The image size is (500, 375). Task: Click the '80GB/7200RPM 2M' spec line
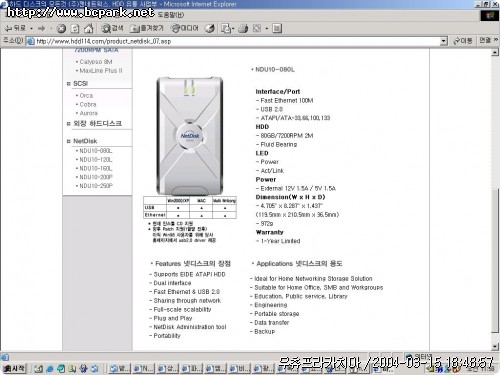click(x=287, y=136)
